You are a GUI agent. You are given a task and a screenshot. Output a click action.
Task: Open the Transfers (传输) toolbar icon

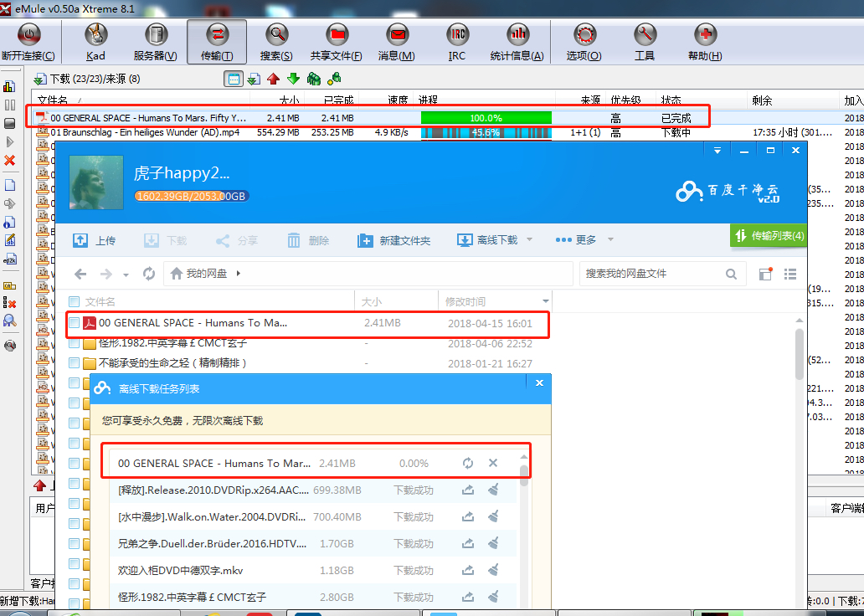217,35
